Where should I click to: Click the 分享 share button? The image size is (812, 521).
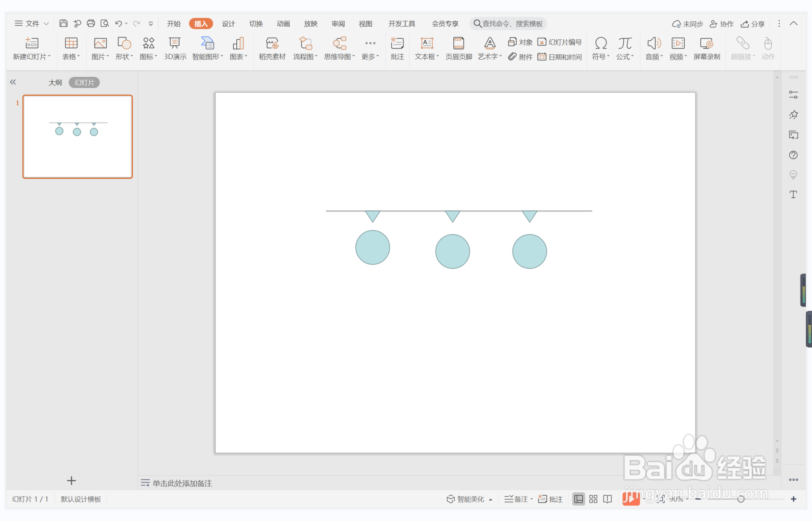pyautogui.click(x=753, y=24)
